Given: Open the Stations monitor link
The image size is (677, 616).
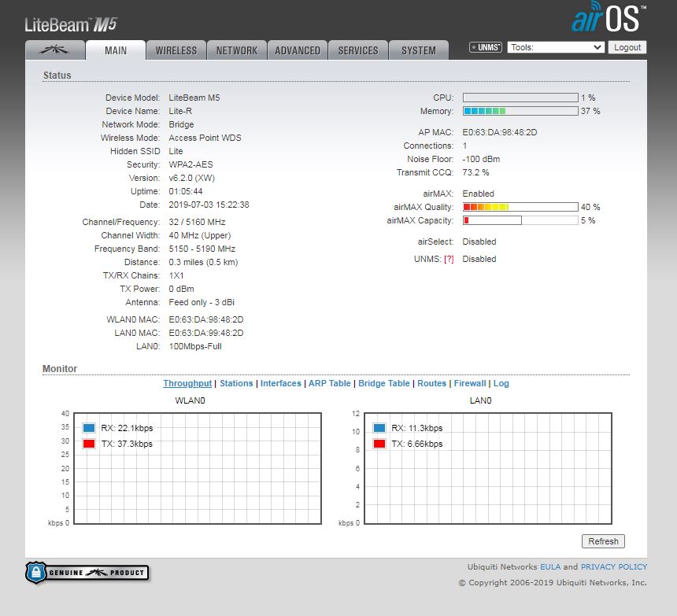Looking at the screenshot, I should pos(236,383).
